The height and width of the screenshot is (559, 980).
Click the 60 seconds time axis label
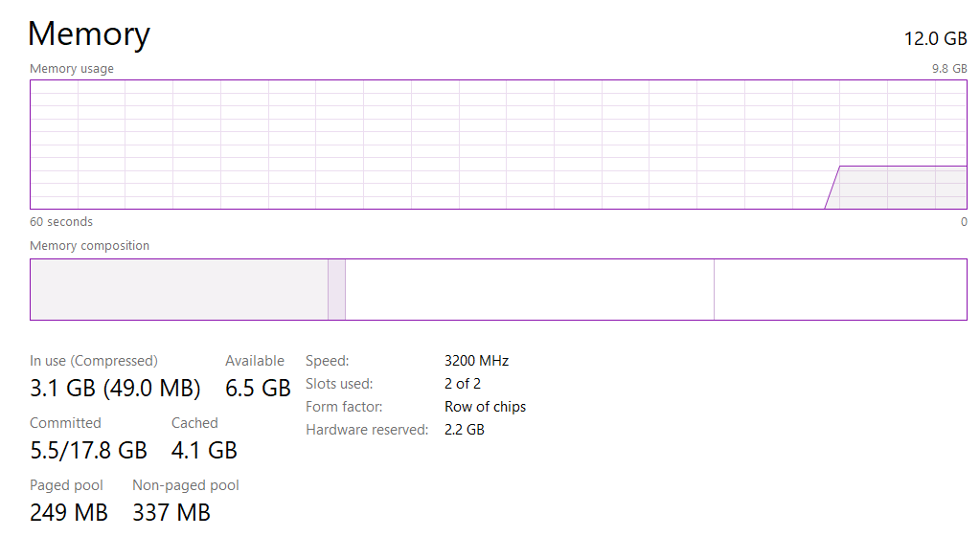(x=61, y=222)
